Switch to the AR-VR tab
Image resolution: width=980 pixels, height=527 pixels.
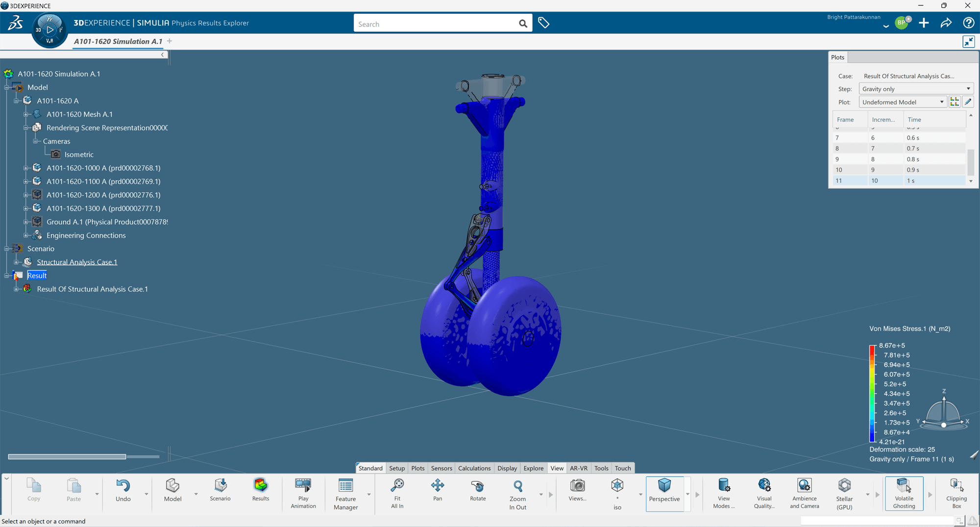tap(579, 468)
